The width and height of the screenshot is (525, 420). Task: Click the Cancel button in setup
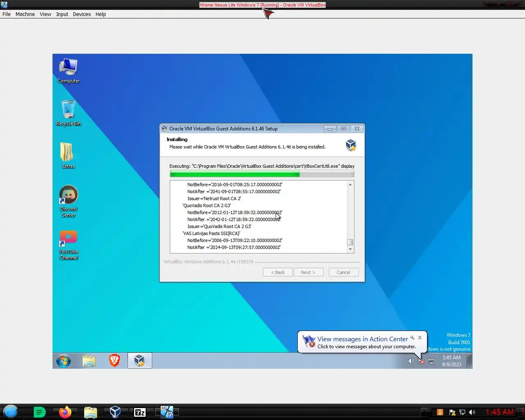tap(344, 272)
